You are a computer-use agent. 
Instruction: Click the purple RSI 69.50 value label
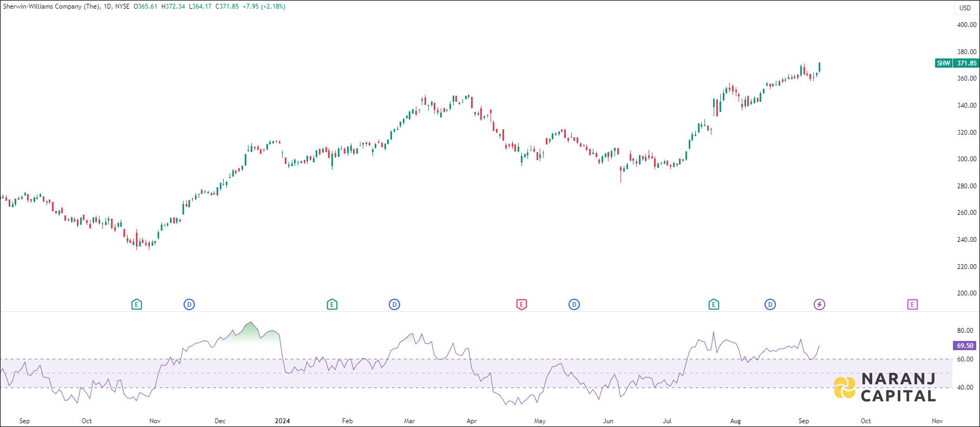click(964, 345)
